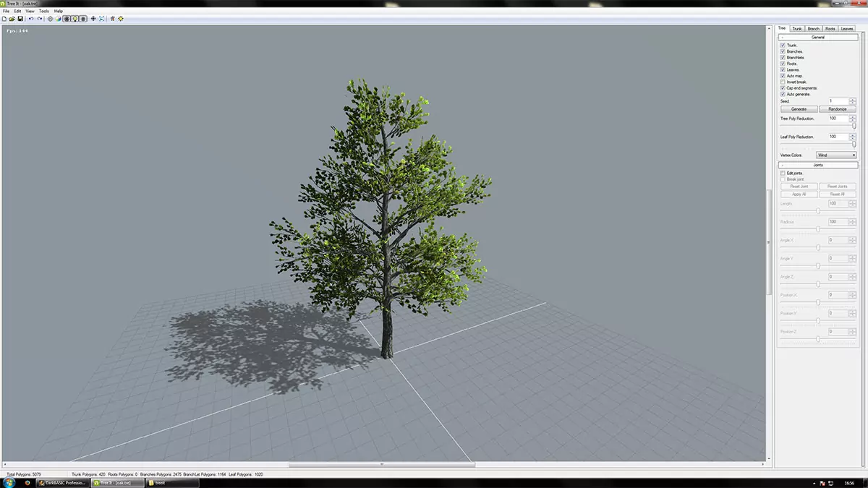Image resolution: width=868 pixels, height=488 pixels.
Task: Click the New file toolbar icon
Action: (x=5, y=19)
